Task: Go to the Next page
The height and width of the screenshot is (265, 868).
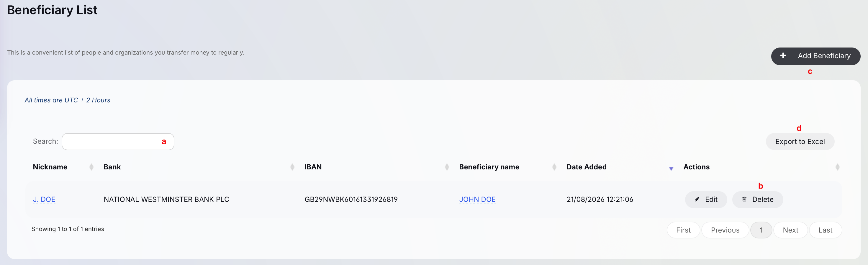Action: click(790, 230)
